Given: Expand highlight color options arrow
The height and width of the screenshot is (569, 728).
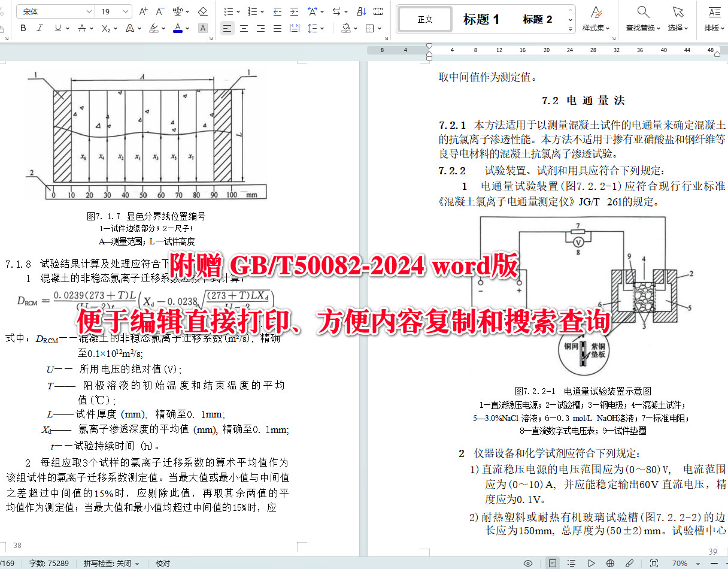Looking at the screenshot, I should pyautogui.click(x=163, y=28).
